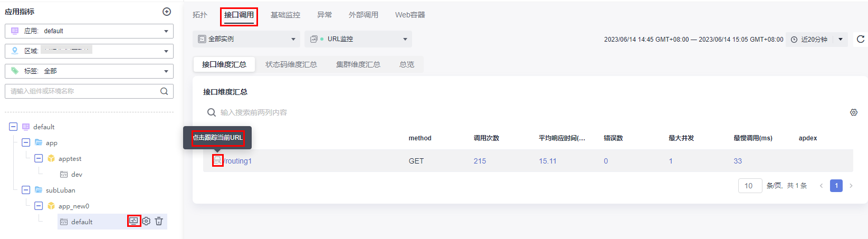Viewport: 868px width, 239px height.
Task: Go to next page arrow
Action: coord(851,186)
